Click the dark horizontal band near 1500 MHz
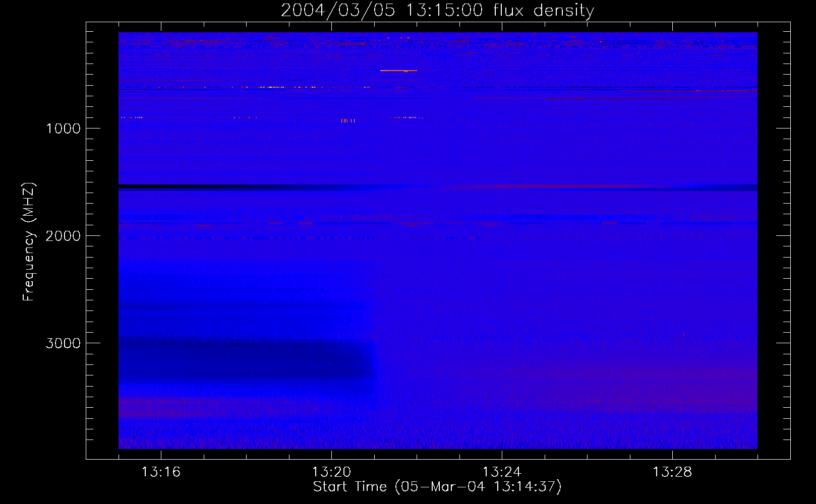Viewport: 816px width, 504px height. click(x=438, y=187)
